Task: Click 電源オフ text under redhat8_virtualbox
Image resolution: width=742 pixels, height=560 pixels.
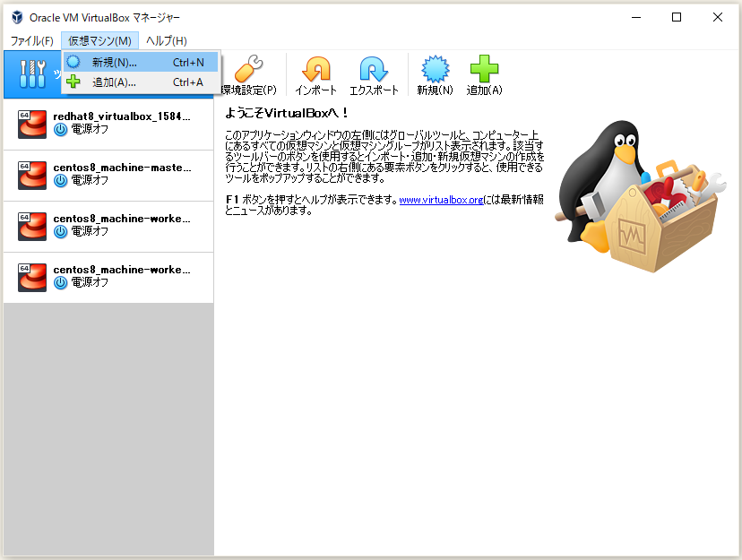Action: pyautogui.click(x=90, y=129)
